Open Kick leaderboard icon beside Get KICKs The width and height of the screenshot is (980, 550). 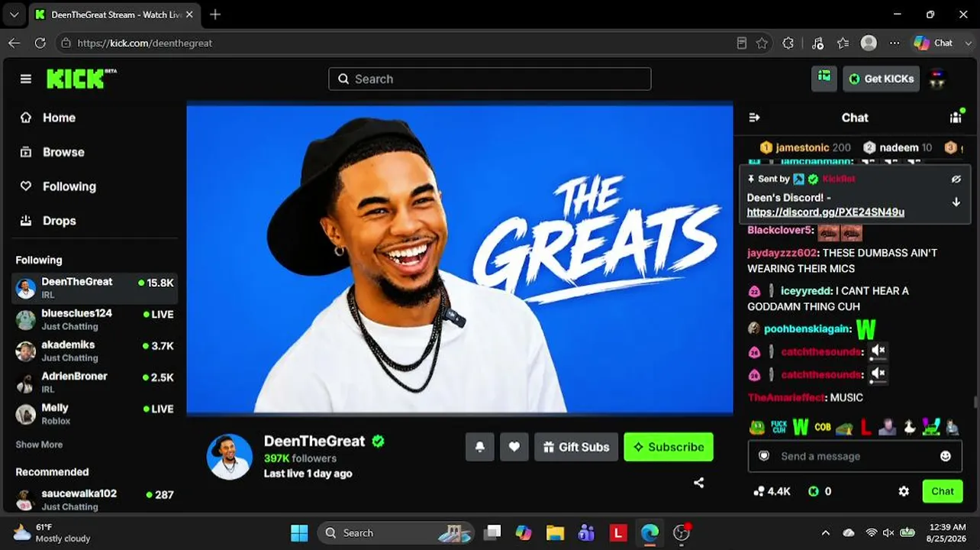click(x=824, y=79)
